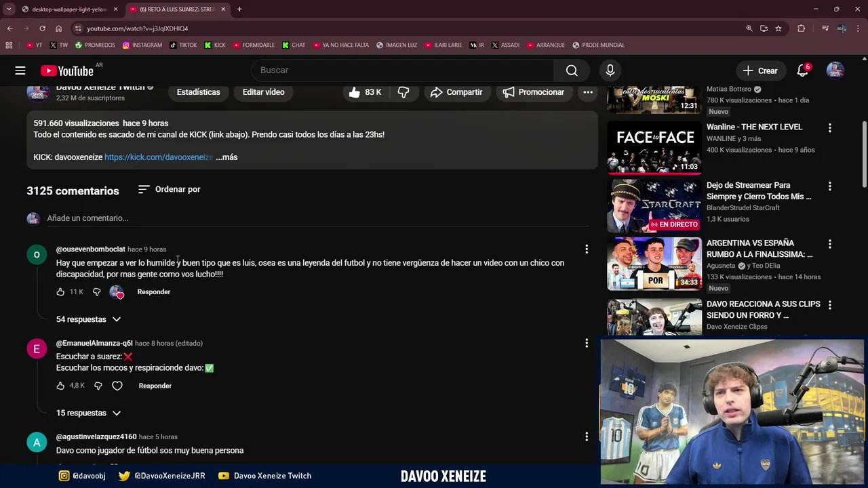
Task: Reload the page
Action: pyautogui.click(x=42, y=28)
